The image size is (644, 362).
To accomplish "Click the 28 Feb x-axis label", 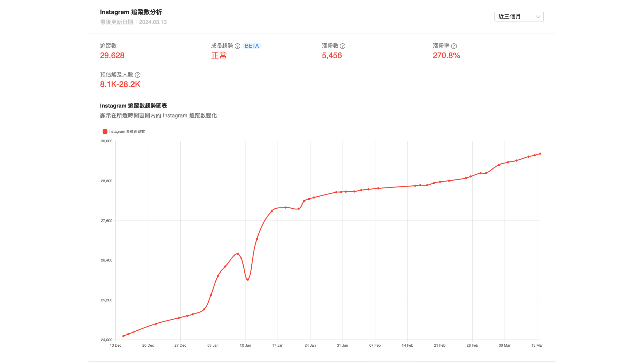I will pos(472,345).
